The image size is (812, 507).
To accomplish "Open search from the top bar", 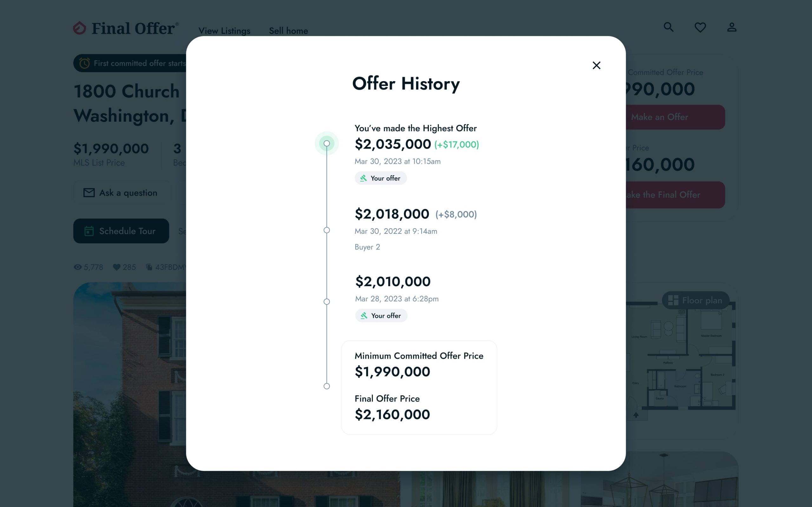I will tap(668, 27).
